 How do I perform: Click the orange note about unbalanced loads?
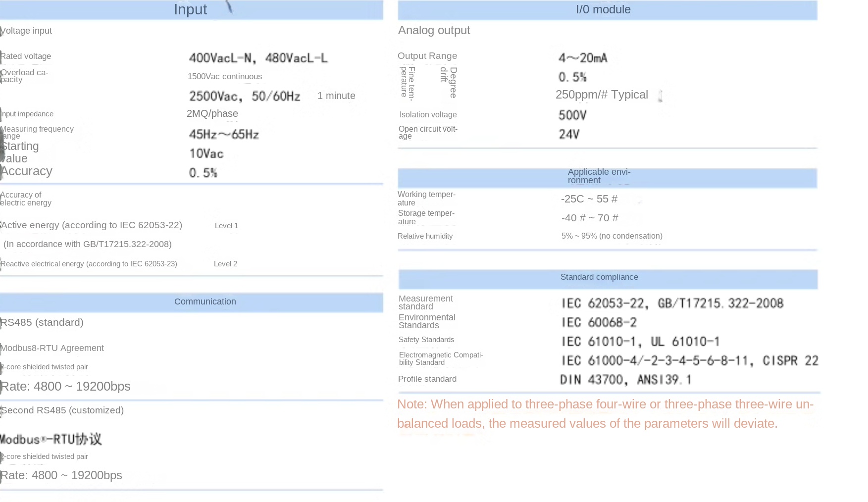[x=605, y=414]
